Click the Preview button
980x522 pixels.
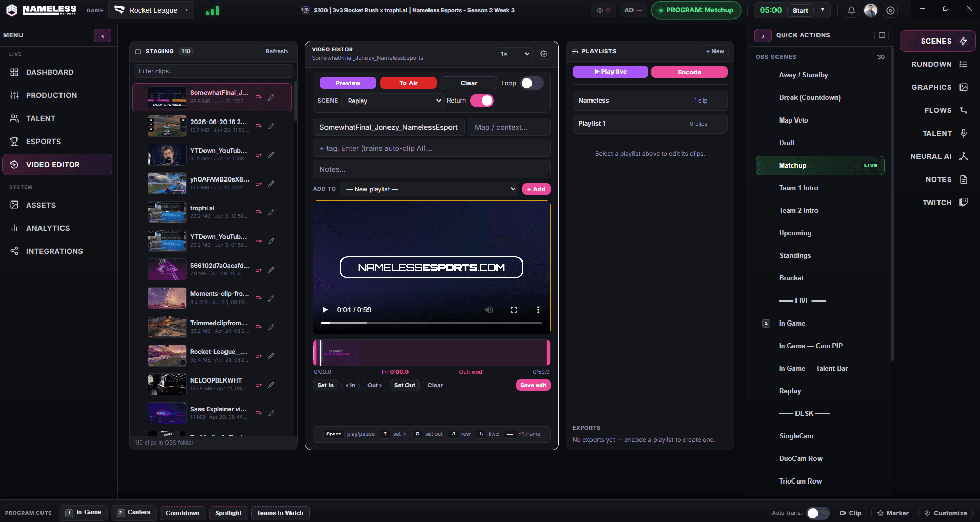[348, 83]
